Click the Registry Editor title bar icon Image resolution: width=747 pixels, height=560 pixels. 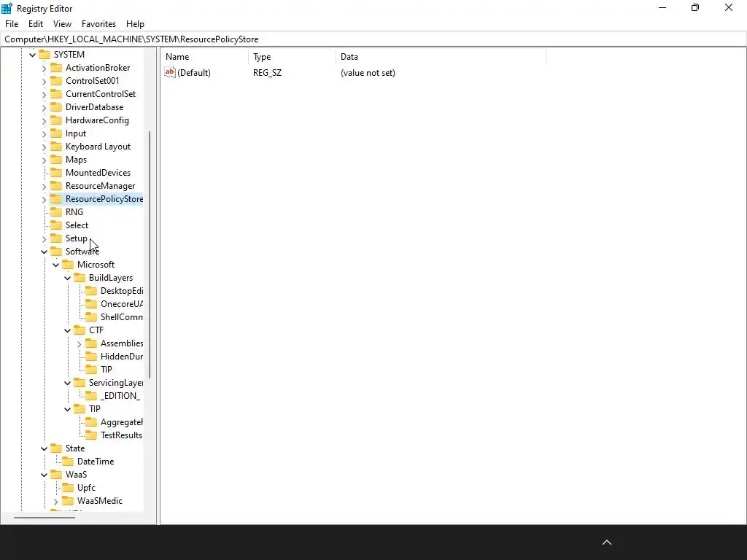click(x=7, y=8)
